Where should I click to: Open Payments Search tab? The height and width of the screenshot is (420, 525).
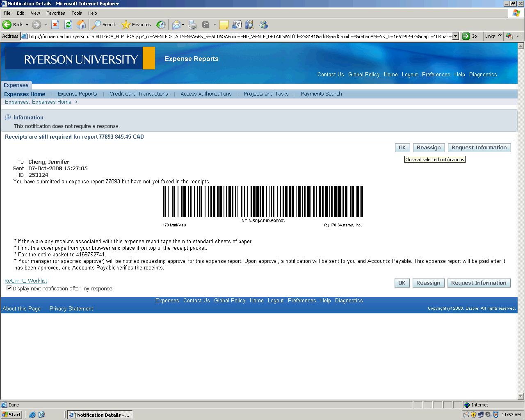tap(321, 94)
